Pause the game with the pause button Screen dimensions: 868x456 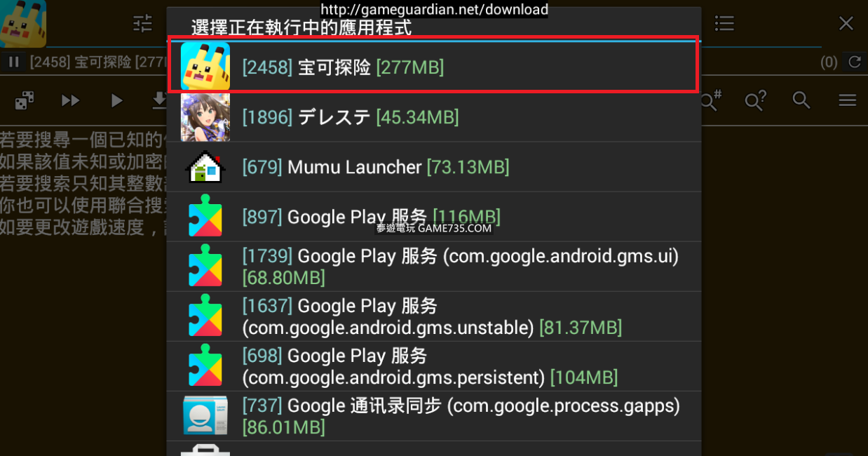14,62
